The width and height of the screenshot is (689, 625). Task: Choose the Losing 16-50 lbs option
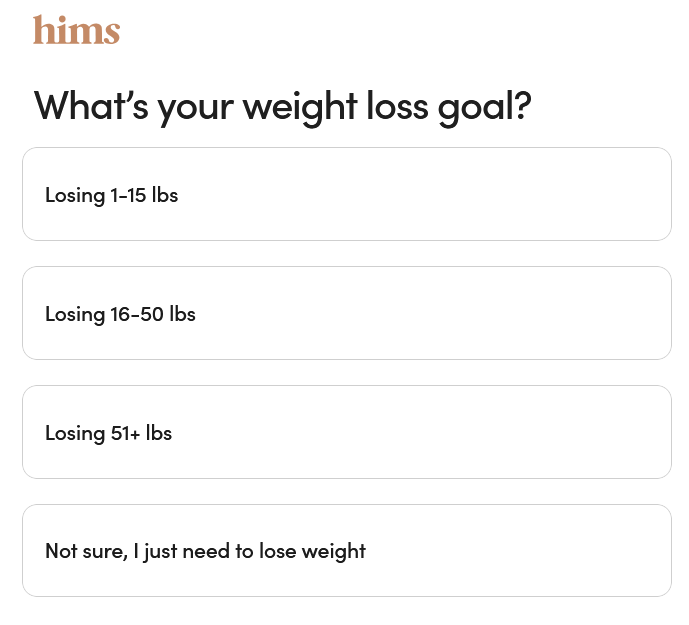(x=346, y=313)
